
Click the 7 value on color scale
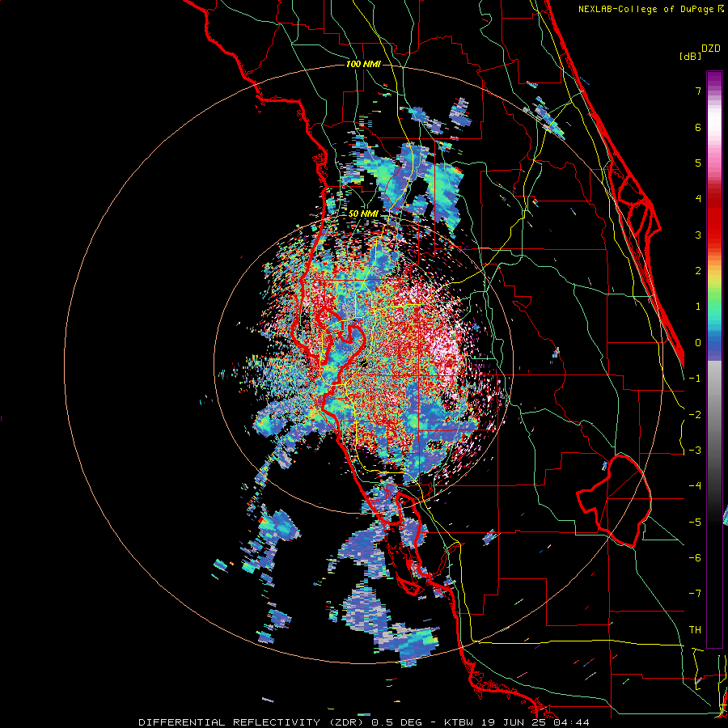pyautogui.click(x=698, y=91)
